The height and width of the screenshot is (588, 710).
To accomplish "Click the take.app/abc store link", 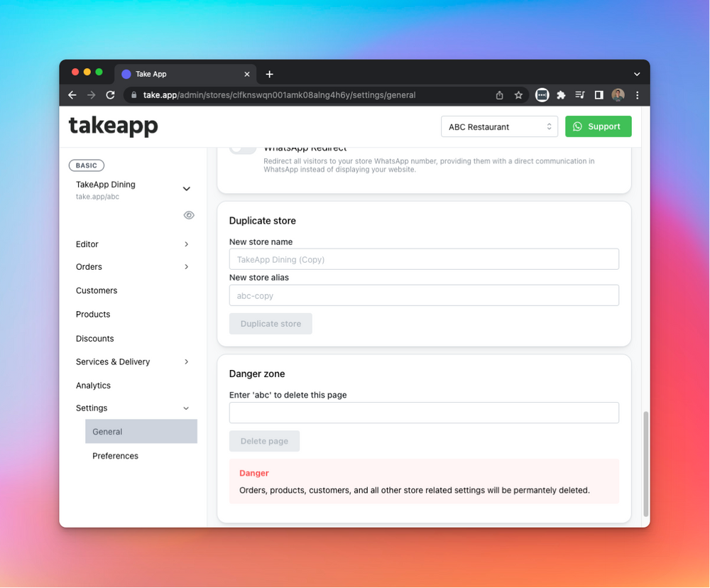I will [x=97, y=197].
